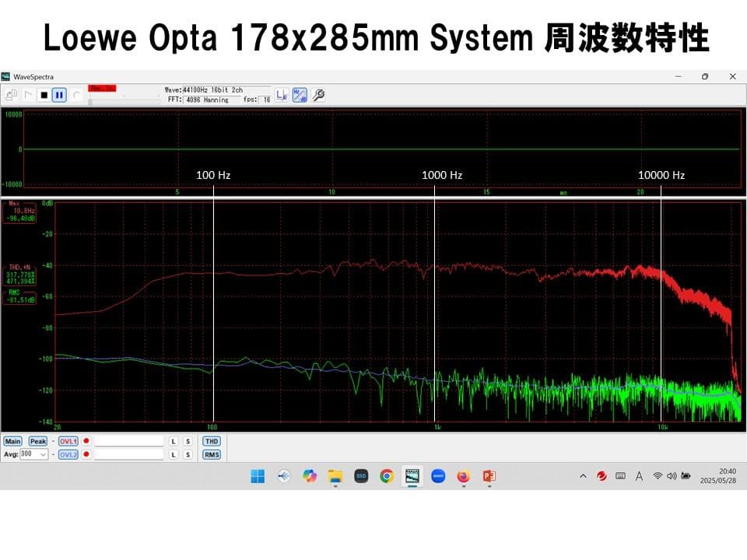Expand hidden icons in the system tray
This screenshot has width=747, height=560.
(582, 477)
